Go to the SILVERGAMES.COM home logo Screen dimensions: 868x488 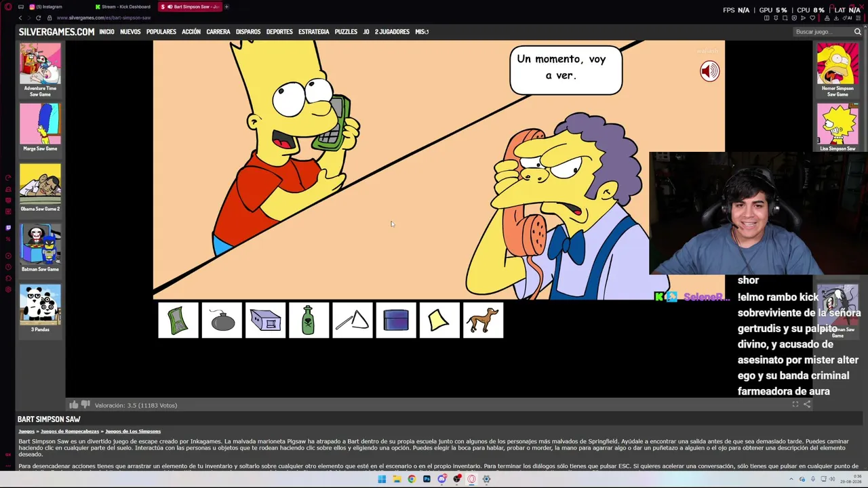56,32
